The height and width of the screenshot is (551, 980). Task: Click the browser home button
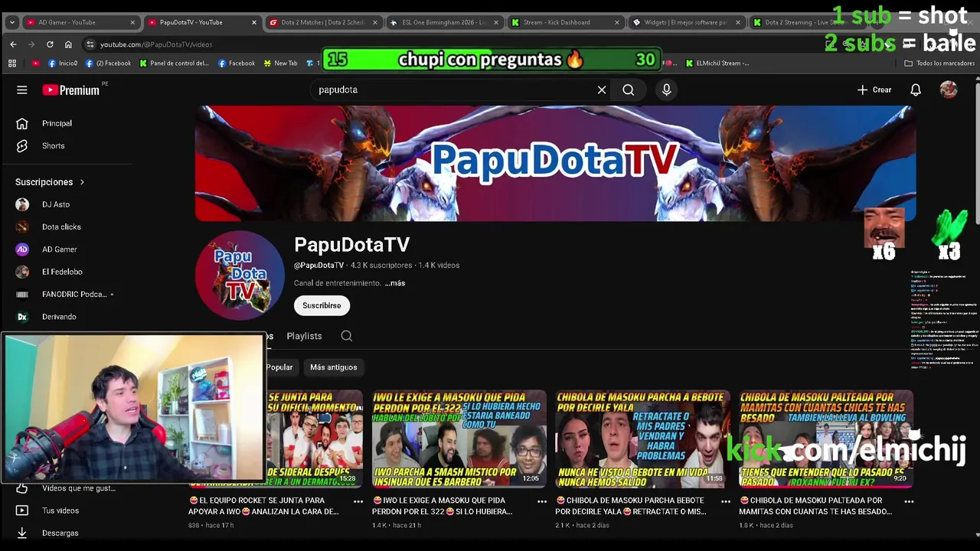[x=68, y=44]
